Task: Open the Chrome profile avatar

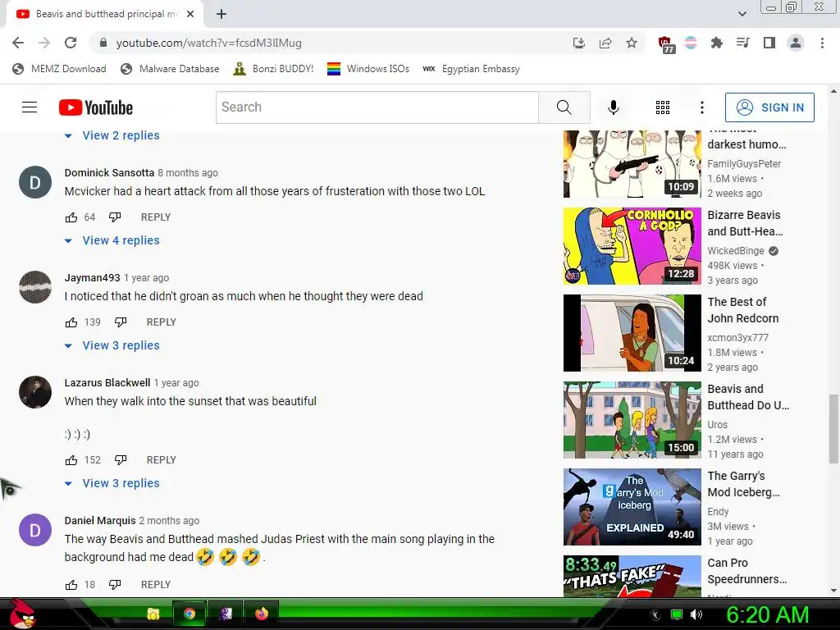Action: pyautogui.click(x=796, y=43)
